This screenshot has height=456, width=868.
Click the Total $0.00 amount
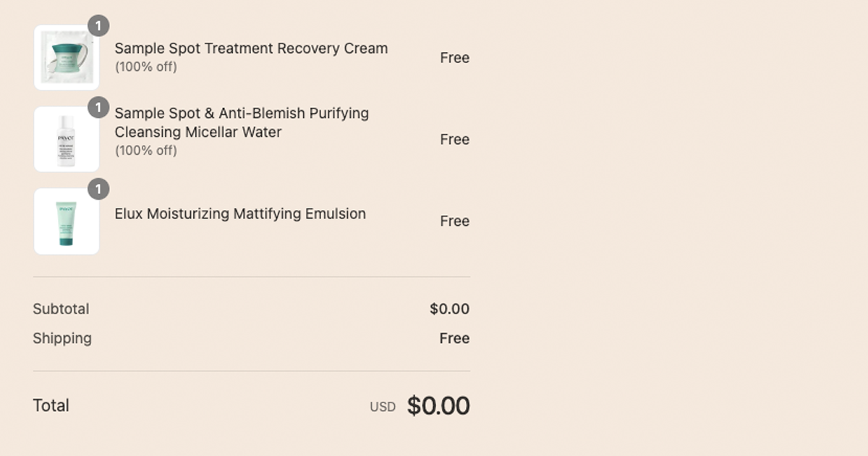coord(438,406)
